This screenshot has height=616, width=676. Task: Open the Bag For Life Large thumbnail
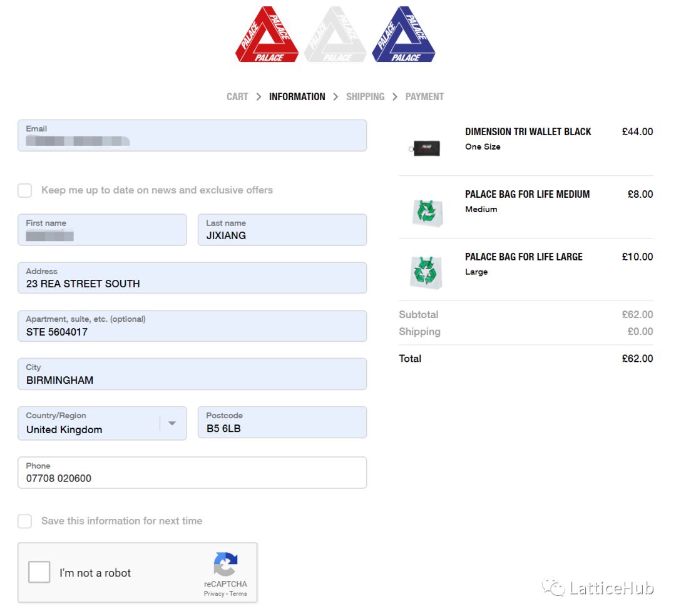coord(426,272)
